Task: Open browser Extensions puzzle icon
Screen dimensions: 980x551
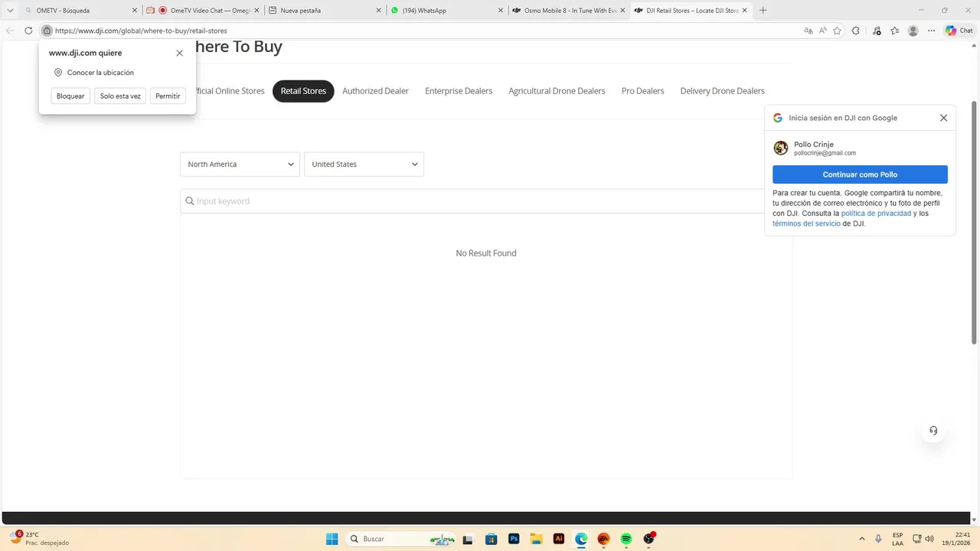Action: pyautogui.click(x=856, y=31)
